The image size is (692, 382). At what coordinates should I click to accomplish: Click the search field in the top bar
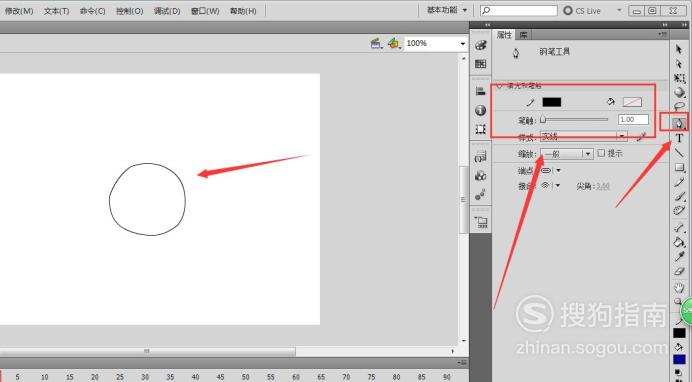519,10
